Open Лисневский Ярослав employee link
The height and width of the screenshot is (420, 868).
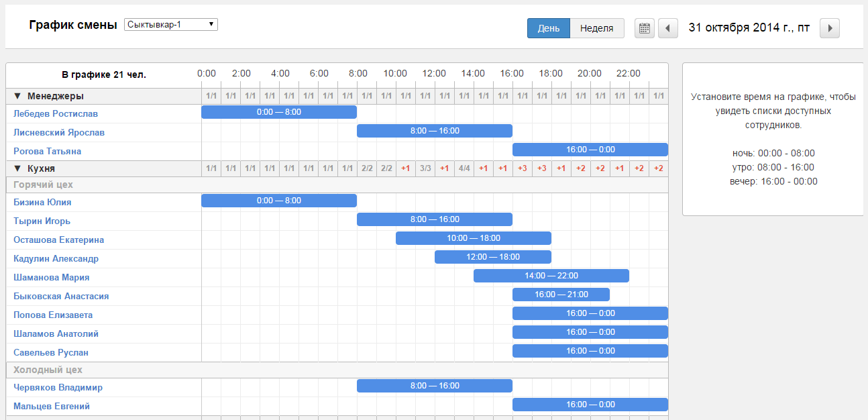(x=59, y=132)
